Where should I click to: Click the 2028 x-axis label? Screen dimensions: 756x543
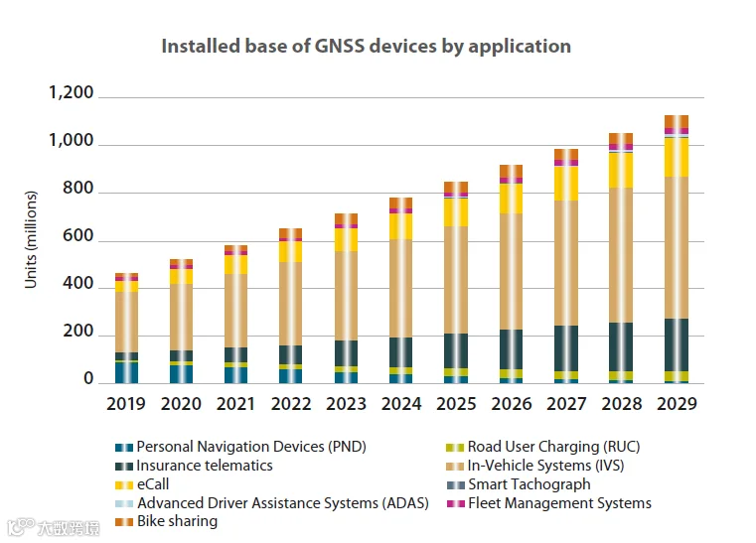(622, 404)
